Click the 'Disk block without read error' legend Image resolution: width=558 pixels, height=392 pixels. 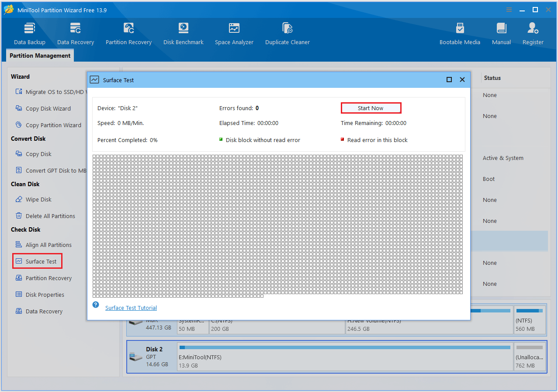(x=260, y=140)
